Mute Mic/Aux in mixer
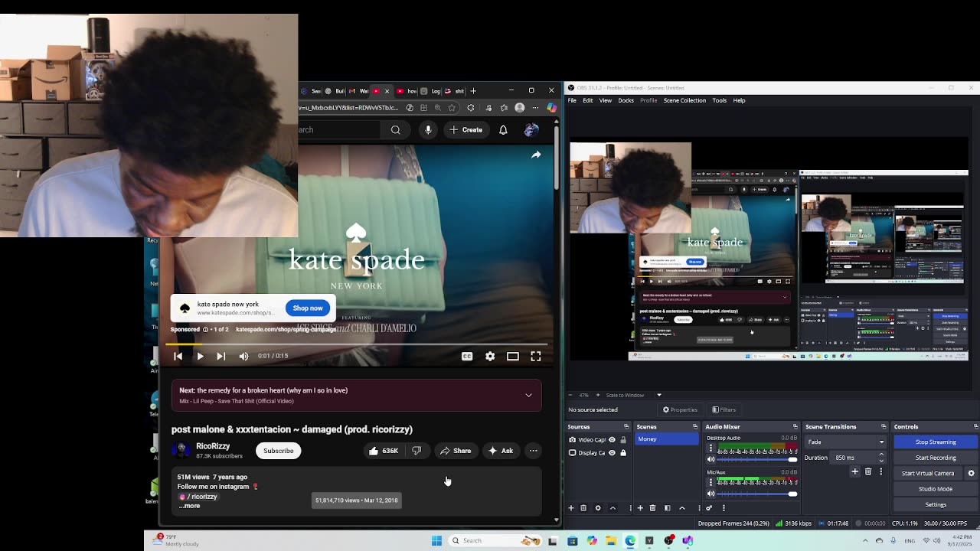Viewport: 980px width, 551px height. tap(710, 494)
